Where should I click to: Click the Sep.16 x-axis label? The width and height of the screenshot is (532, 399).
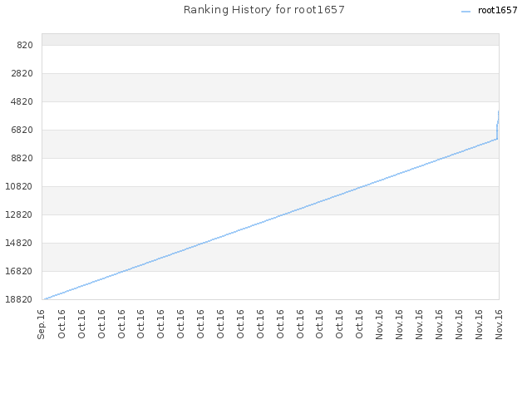(41, 324)
